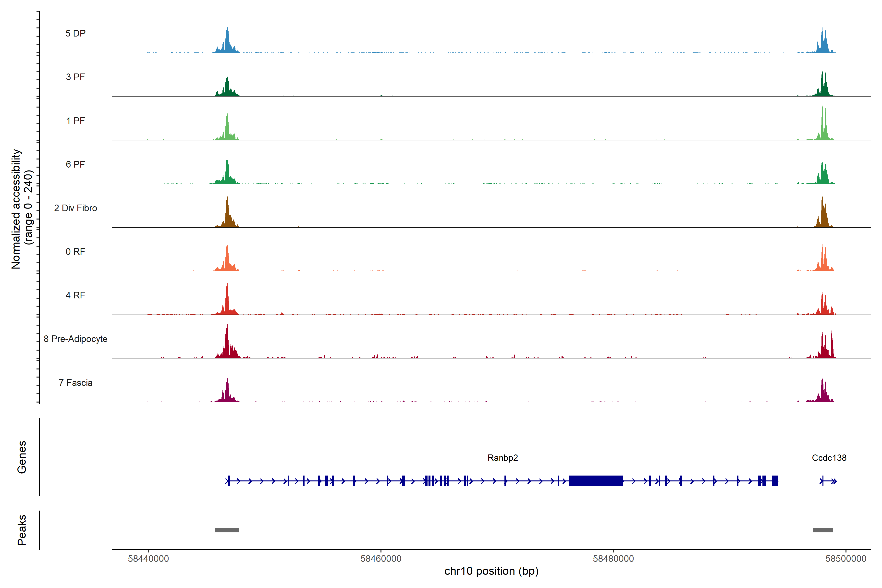882x588 pixels.
Task: Click the 58480000 axis tick label
Action: click(613, 558)
